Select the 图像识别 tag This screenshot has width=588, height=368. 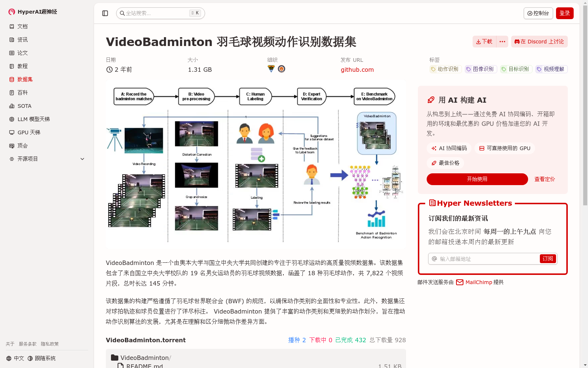click(x=481, y=69)
